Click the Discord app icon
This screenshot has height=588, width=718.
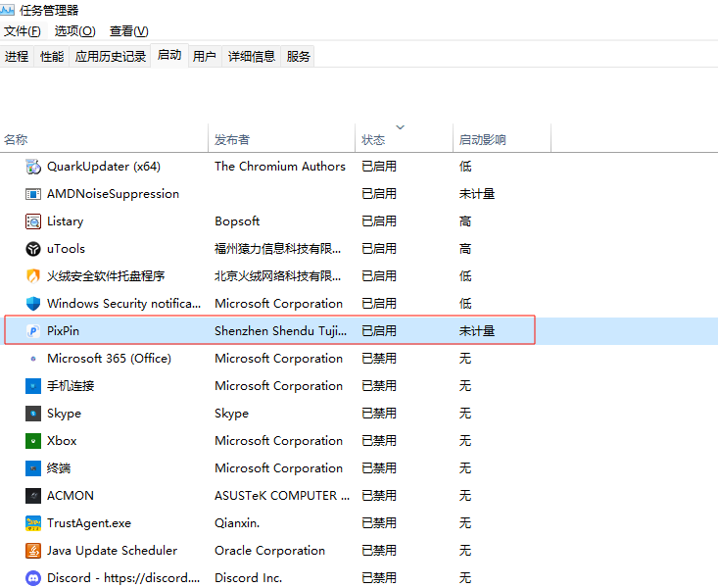(x=33, y=578)
